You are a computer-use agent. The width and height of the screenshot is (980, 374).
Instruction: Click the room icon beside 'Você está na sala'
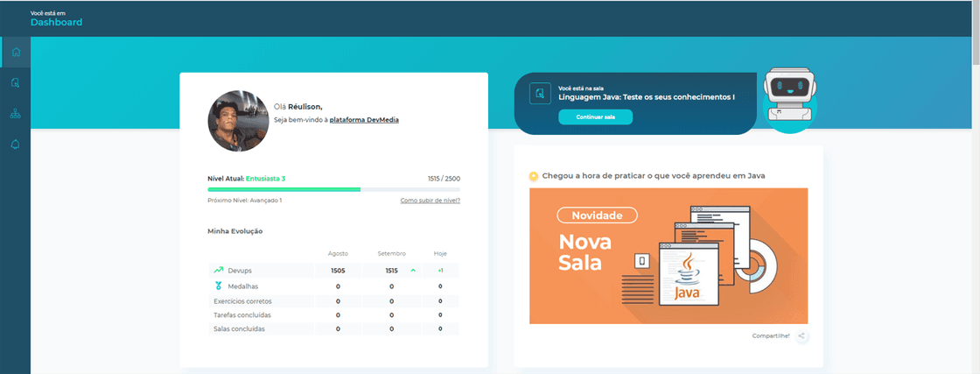(x=540, y=93)
